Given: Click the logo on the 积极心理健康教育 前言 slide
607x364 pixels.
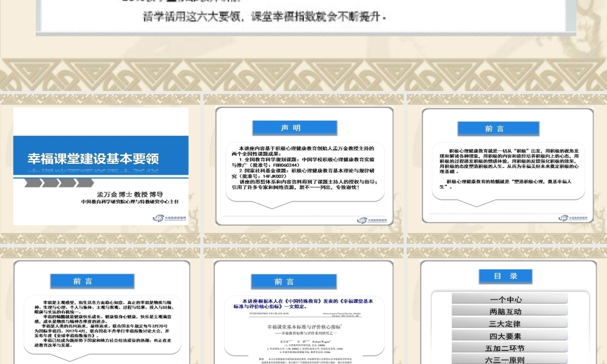Looking at the screenshot, I should click(573, 218).
